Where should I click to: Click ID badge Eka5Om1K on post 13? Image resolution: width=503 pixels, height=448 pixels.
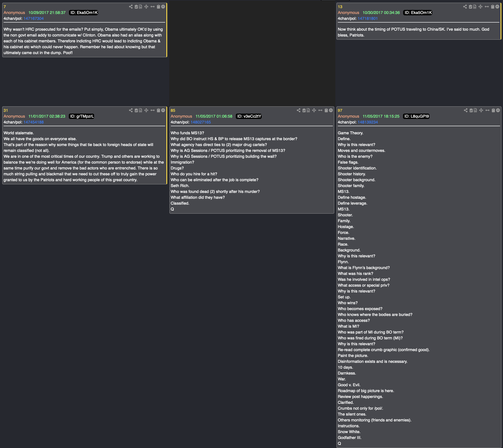coord(418,13)
